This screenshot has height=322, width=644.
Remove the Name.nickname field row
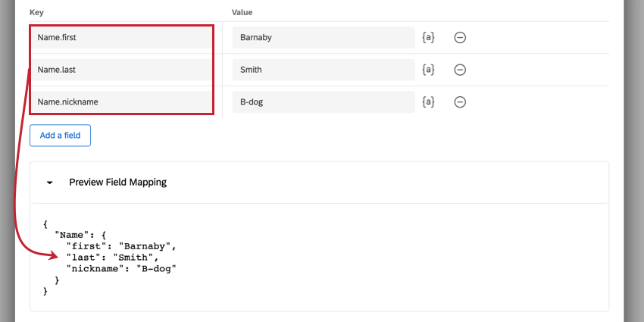[x=460, y=102]
